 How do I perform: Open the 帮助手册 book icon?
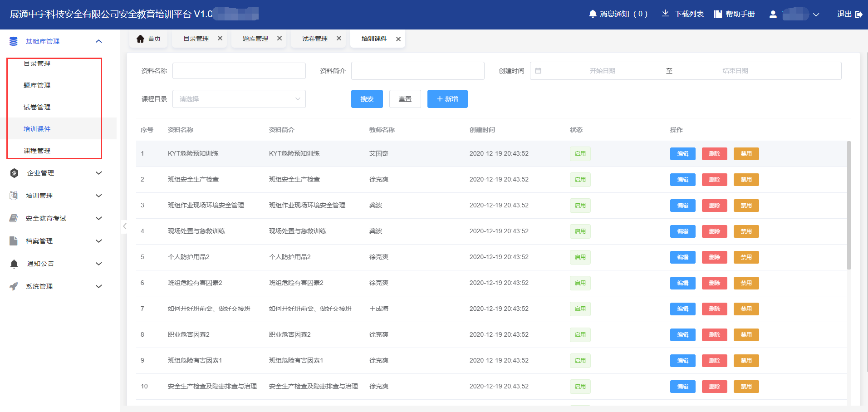718,14
